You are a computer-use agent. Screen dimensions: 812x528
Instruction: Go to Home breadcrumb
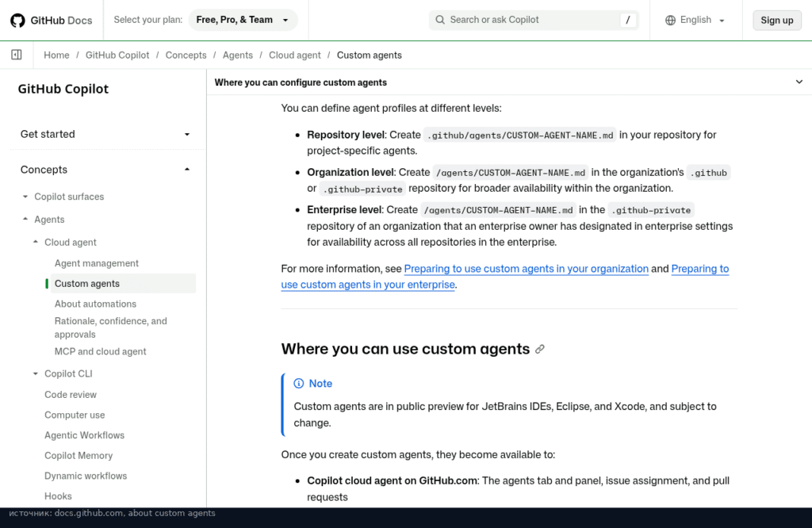pyautogui.click(x=56, y=55)
